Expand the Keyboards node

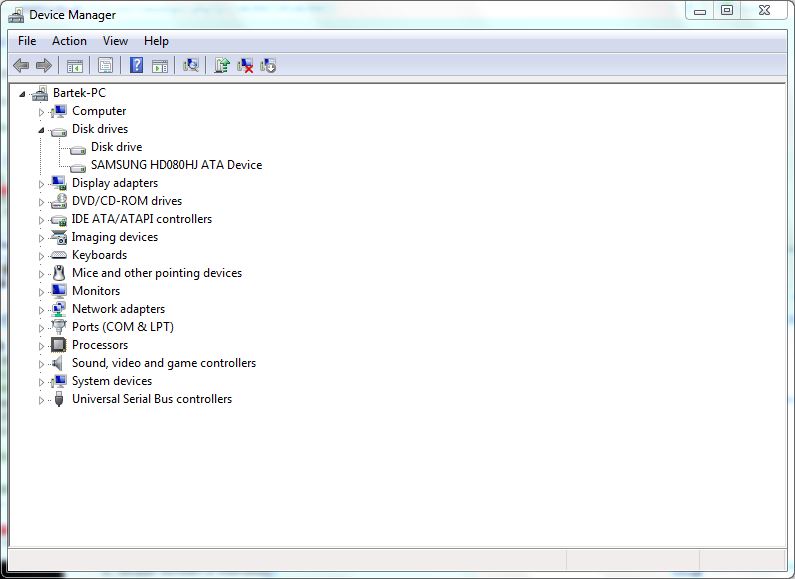tap(42, 256)
